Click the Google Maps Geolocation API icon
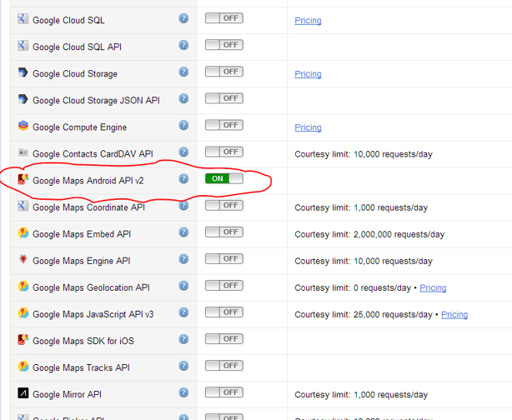The height and width of the screenshot is (420, 512). (23, 286)
